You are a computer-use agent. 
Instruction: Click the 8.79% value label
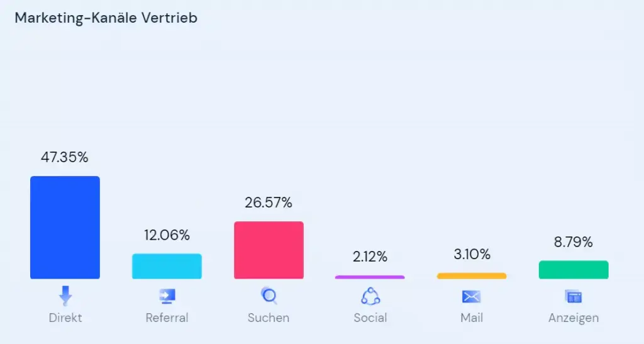tap(574, 242)
